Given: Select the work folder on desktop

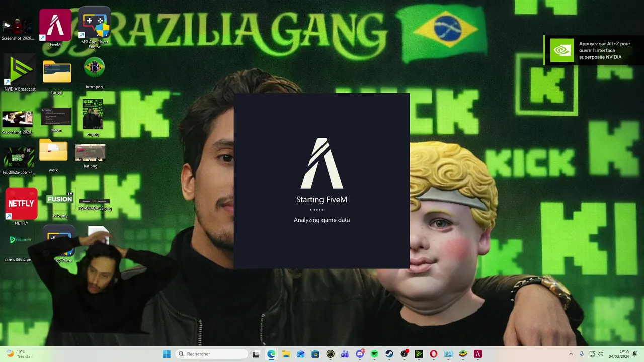Looking at the screenshot, I should (53, 156).
